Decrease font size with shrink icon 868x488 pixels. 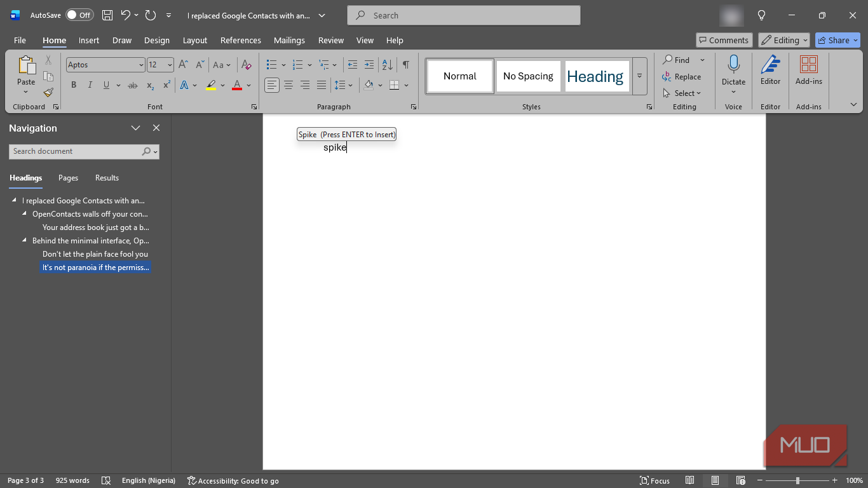pyautogui.click(x=200, y=65)
